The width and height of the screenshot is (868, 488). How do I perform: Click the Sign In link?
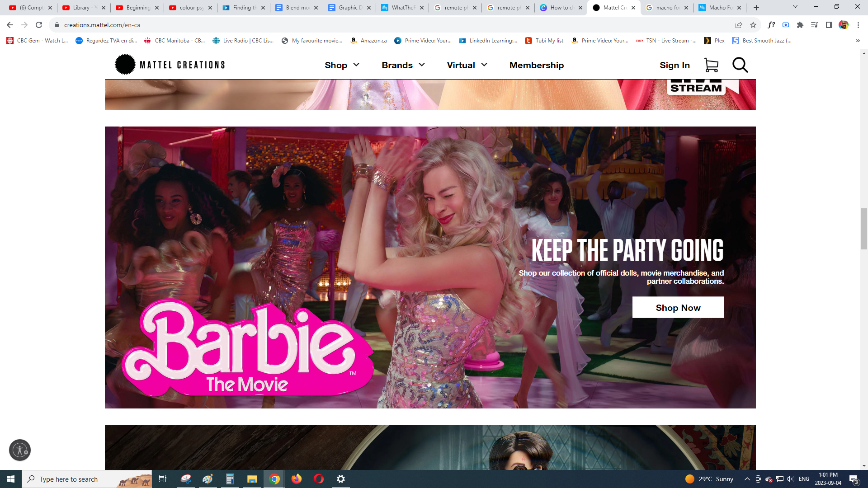click(675, 65)
